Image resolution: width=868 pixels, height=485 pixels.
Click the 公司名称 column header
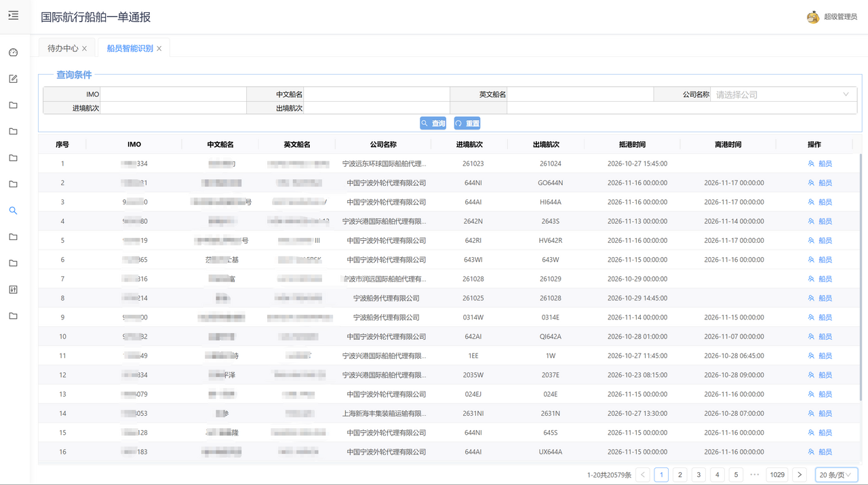pyautogui.click(x=383, y=144)
